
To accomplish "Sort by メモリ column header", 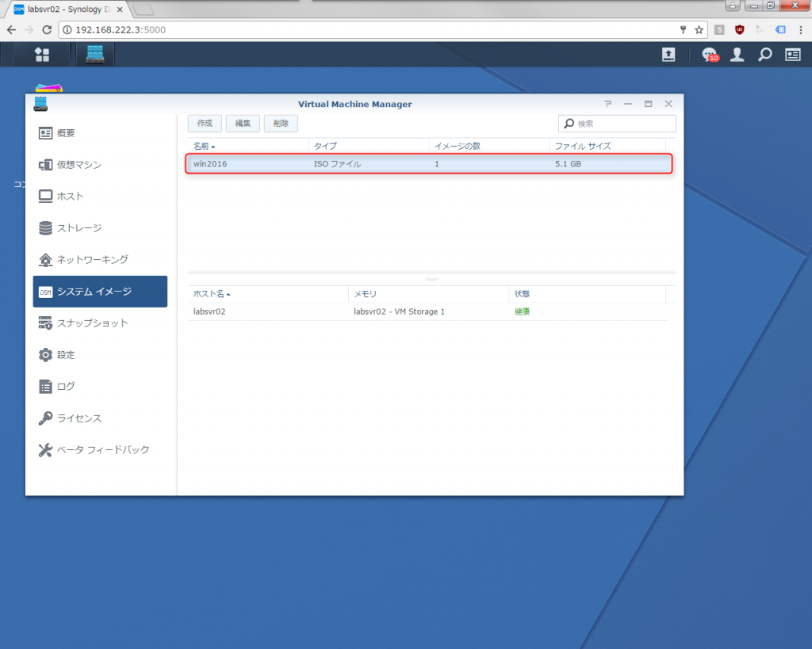I will click(x=429, y=294).
